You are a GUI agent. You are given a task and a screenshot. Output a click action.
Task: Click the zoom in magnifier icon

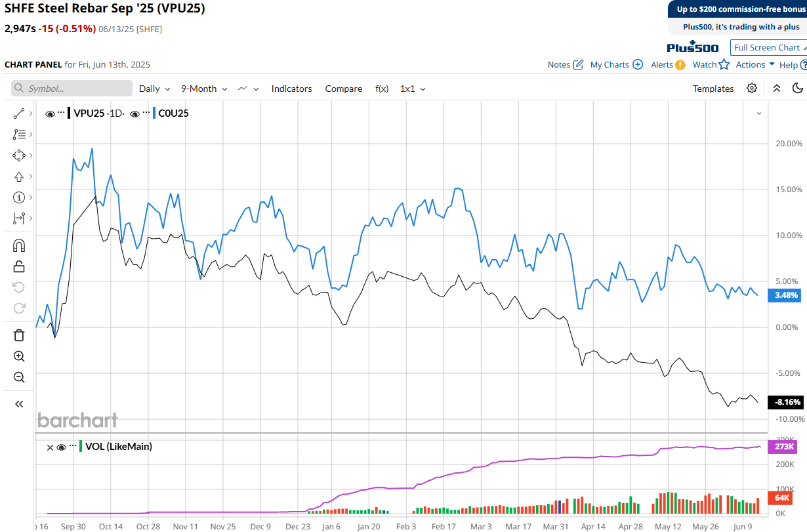[19, 356]
